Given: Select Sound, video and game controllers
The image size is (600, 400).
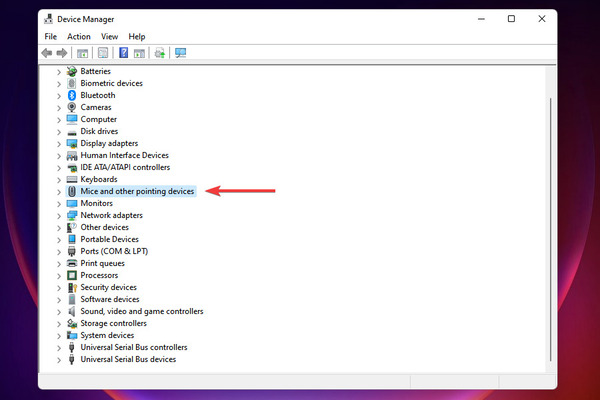Looking at the screenshot, I should (142, 311).
